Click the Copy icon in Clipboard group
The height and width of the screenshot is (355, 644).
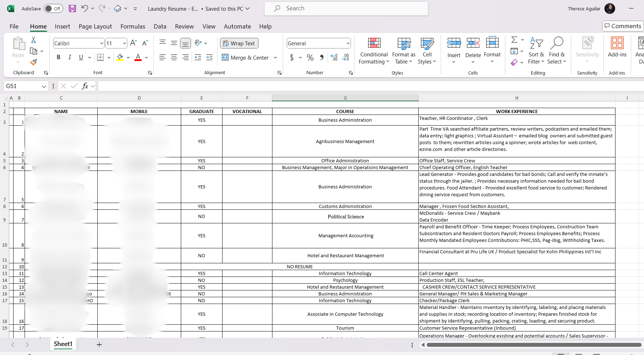tap(34, 51)
